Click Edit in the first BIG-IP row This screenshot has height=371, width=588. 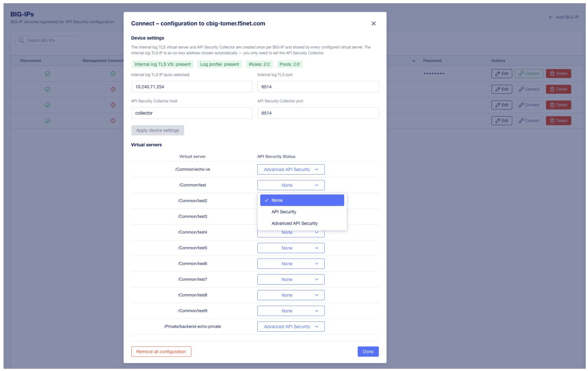coord(501,74)
